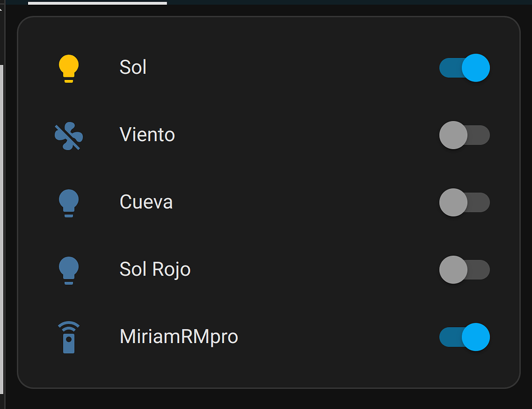
Task: Enable the Cueva light switch
Action: pyautogui.click(x=464, y=202)
